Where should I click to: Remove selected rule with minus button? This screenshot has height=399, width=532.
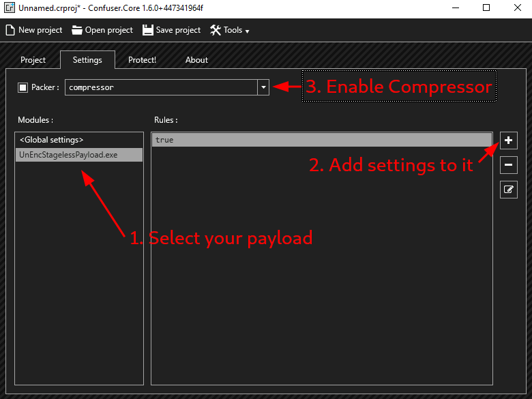click(508, 165)
